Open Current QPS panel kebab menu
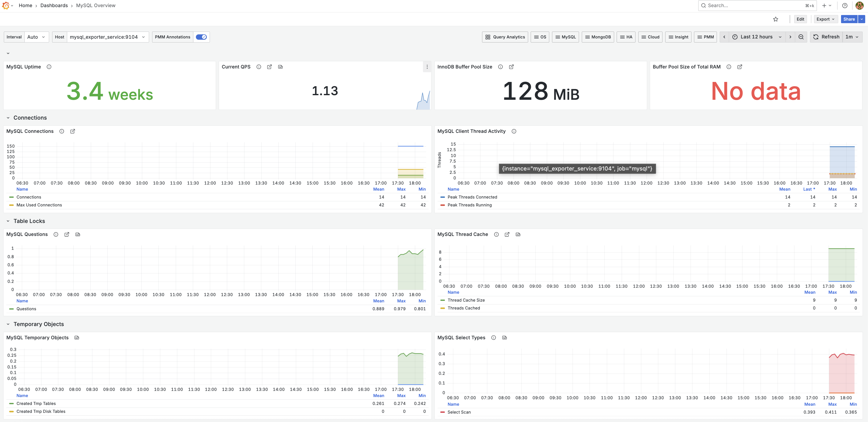The height and width of the screenshot is (422, 868). click(x=427, y=67)
